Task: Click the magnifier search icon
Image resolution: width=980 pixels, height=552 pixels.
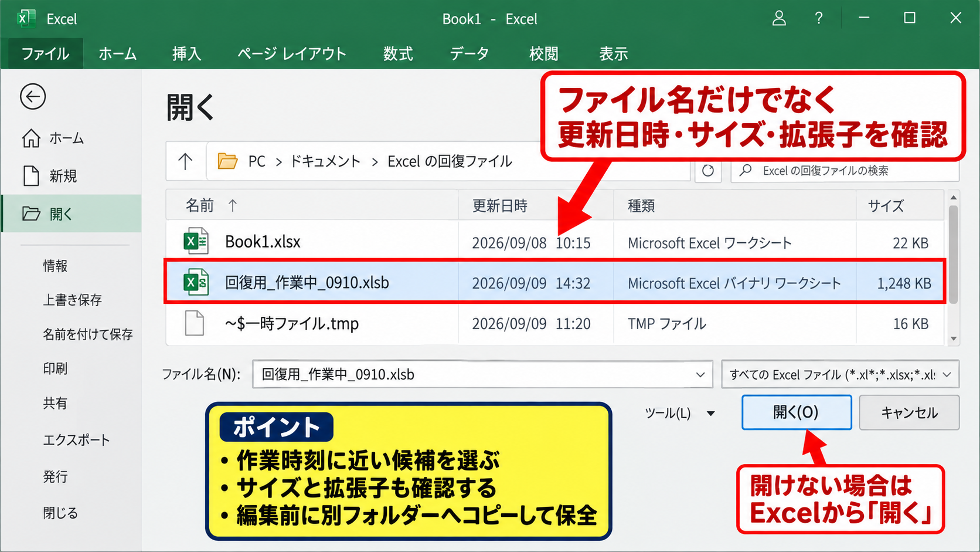Action: pyautogui.click(x=746, y=170)
